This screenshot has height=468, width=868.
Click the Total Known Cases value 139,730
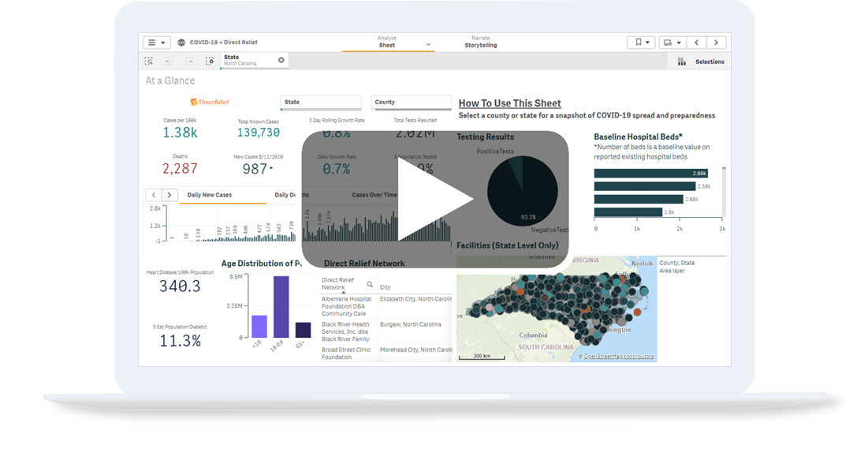pos(259,133)
